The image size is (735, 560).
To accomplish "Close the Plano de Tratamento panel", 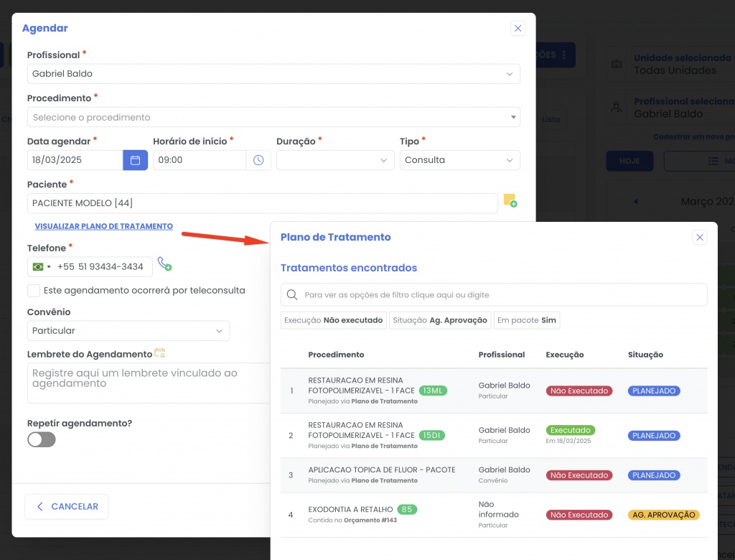I will coord(700,238).
